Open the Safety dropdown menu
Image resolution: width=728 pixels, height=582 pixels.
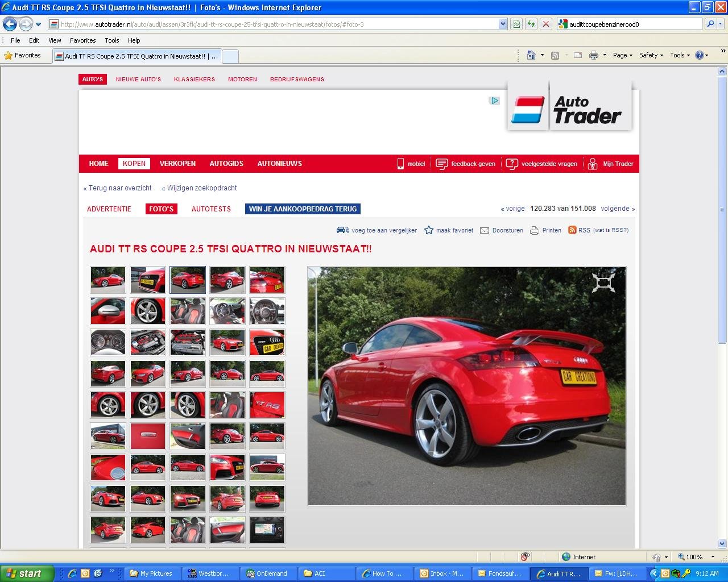(651, 55)
